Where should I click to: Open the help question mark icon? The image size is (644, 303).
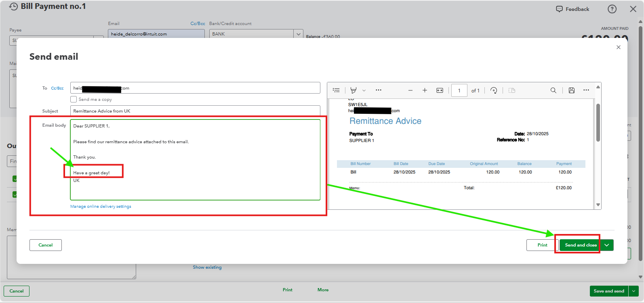612,9
